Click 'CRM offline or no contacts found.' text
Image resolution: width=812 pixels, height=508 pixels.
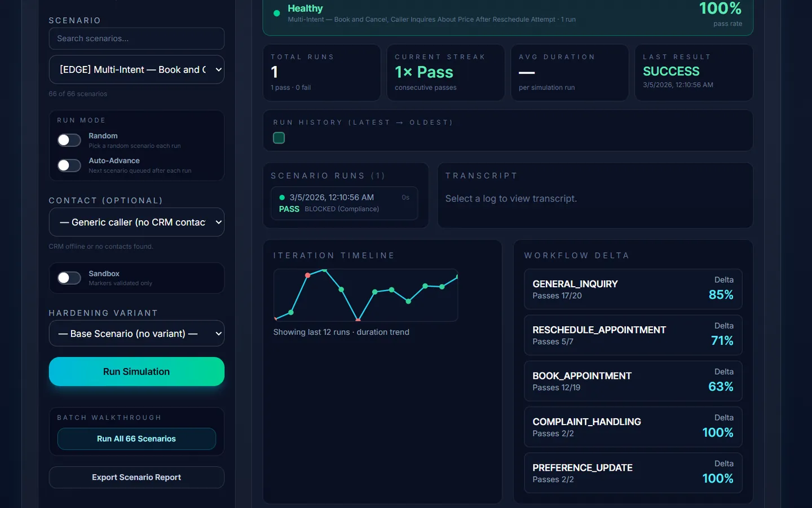click(101, 247)
